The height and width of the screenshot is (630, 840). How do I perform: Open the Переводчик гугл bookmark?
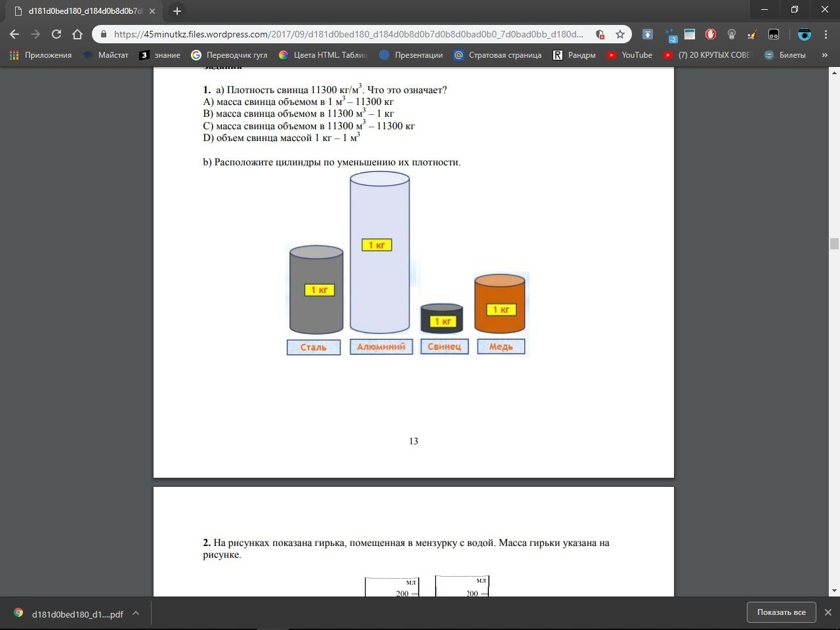click(229, 55)
